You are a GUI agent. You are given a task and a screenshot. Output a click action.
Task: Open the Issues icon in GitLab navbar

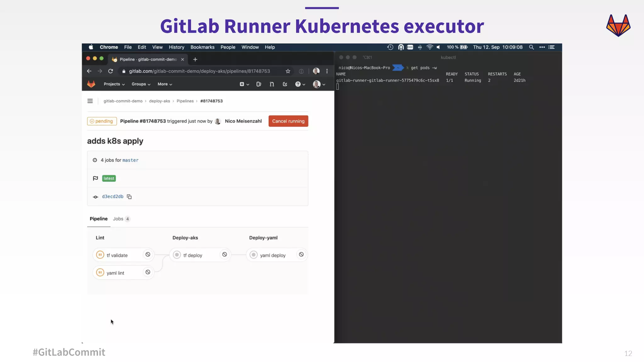point(259,84)
